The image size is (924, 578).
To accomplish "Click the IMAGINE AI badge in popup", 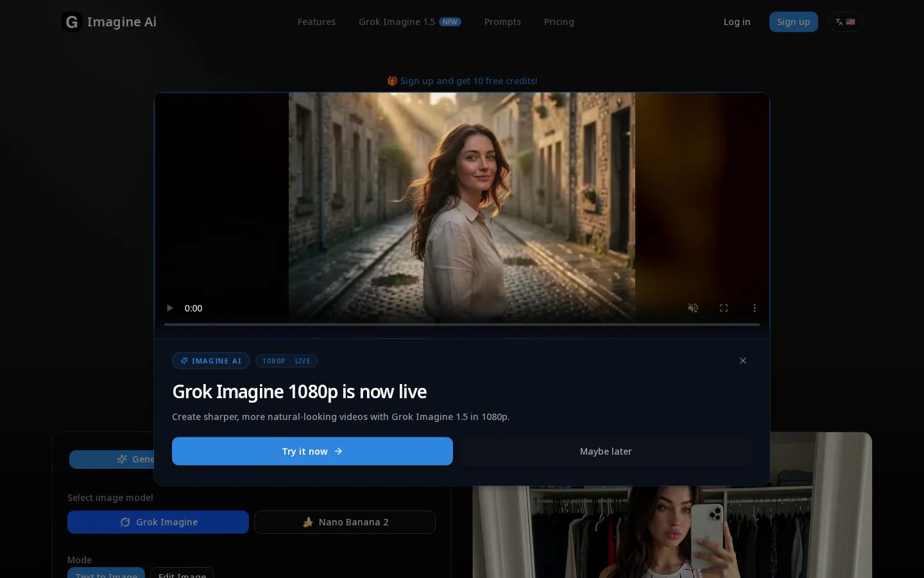I will (211, 361).
